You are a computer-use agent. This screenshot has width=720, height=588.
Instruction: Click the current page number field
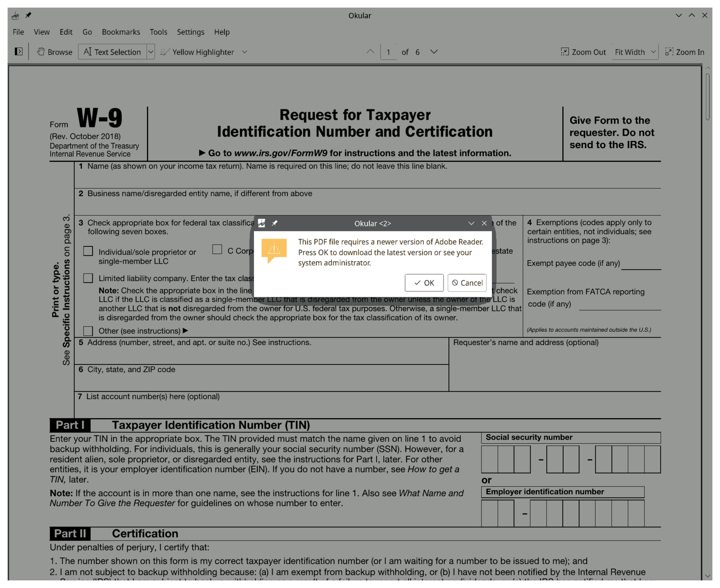(x=388, y=52)
